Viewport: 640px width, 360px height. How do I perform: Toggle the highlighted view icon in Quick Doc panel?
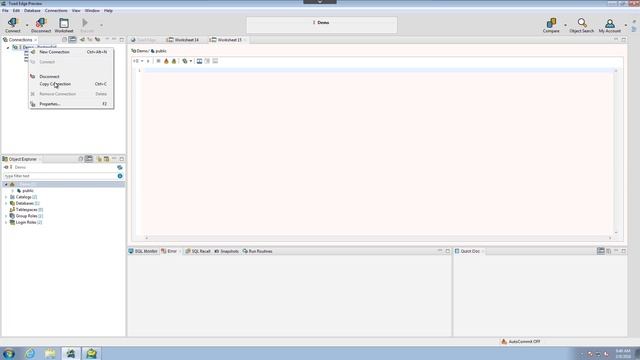tap(600, 251)
